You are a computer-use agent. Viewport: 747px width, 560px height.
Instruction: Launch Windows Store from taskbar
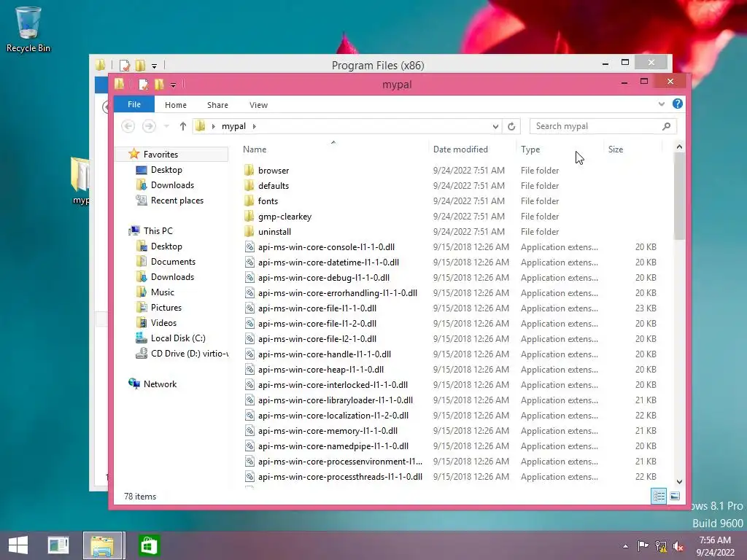pyautogui.click(x=149, y=545)
